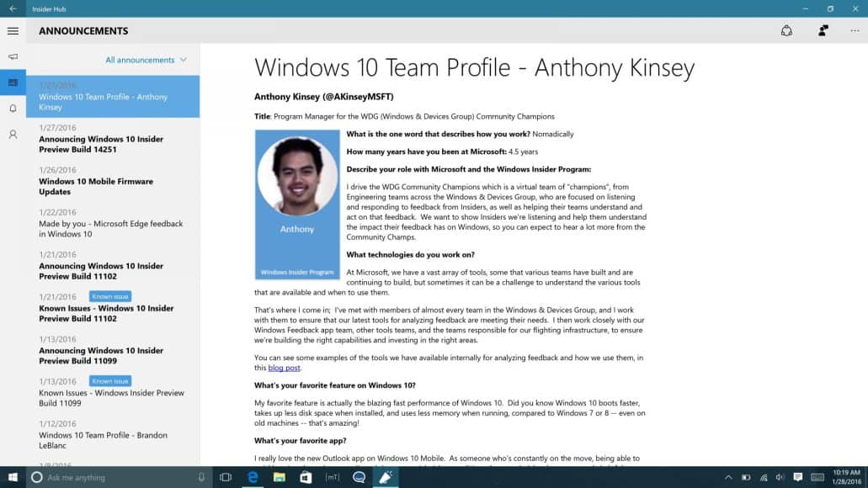
Task: Open the bell alerts sidebar icon
Action: click(x=13, y=109)
